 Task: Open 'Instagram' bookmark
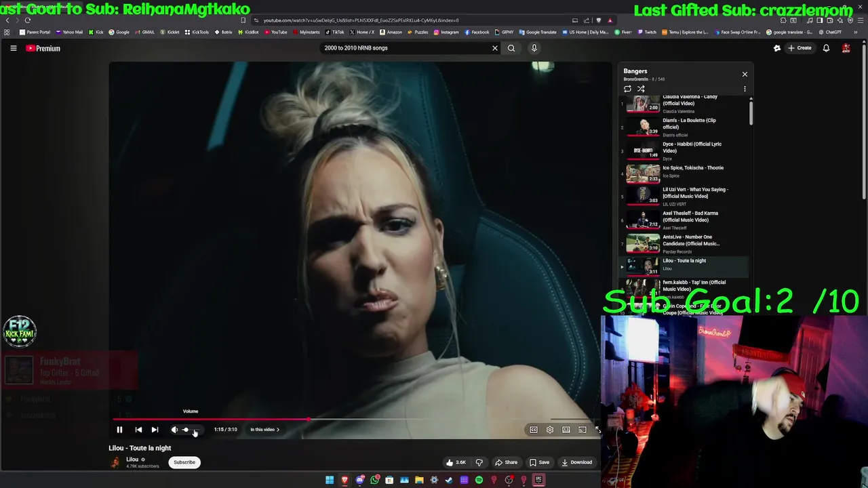tap(446, 32)
